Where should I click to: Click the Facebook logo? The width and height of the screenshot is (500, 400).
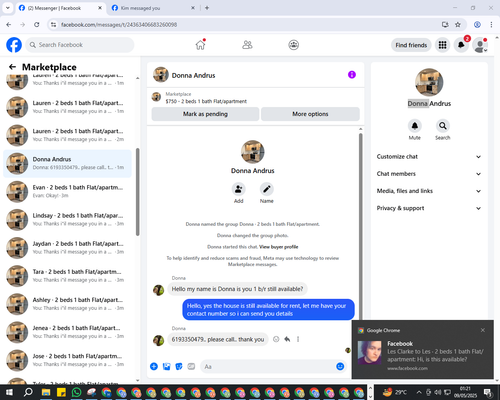coord(14,45)
